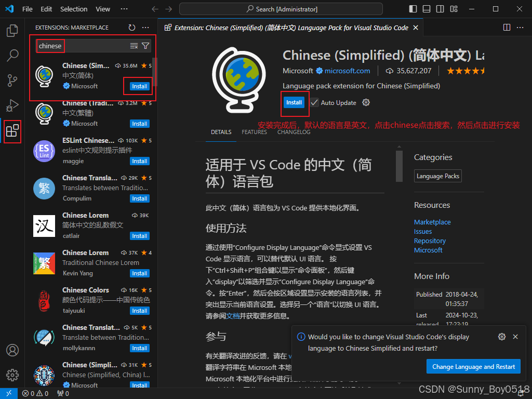Toggle the bottom panel layout icon
This screenshot has width=532, height=399.
tap(427, 9)
